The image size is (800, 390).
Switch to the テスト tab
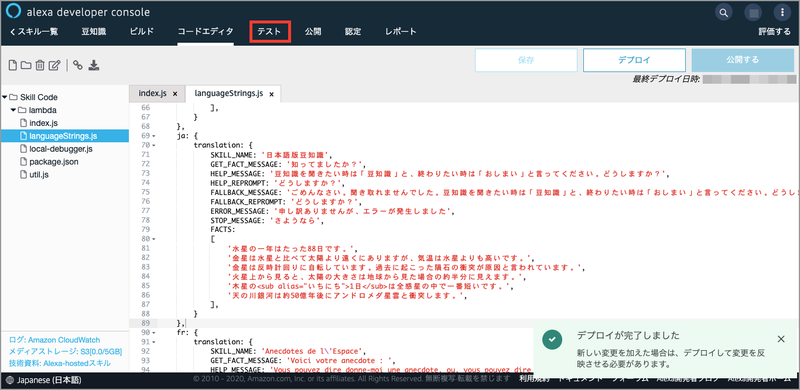(x=269, y=32)
